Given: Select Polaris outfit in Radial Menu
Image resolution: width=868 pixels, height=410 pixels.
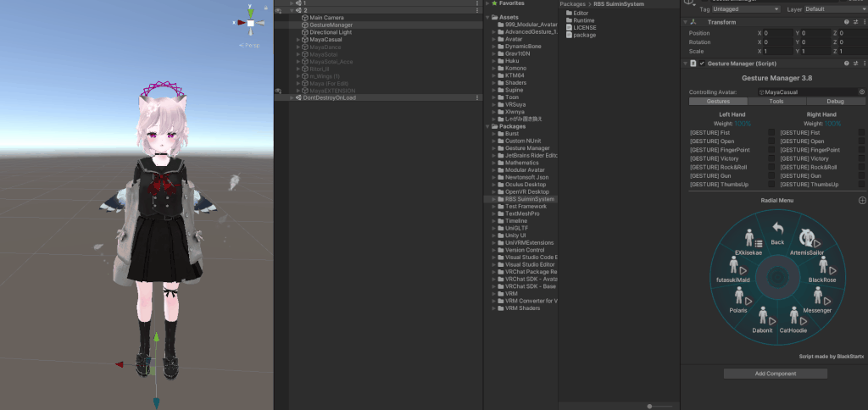Looking at the screenshot, I should pos(738,301).
